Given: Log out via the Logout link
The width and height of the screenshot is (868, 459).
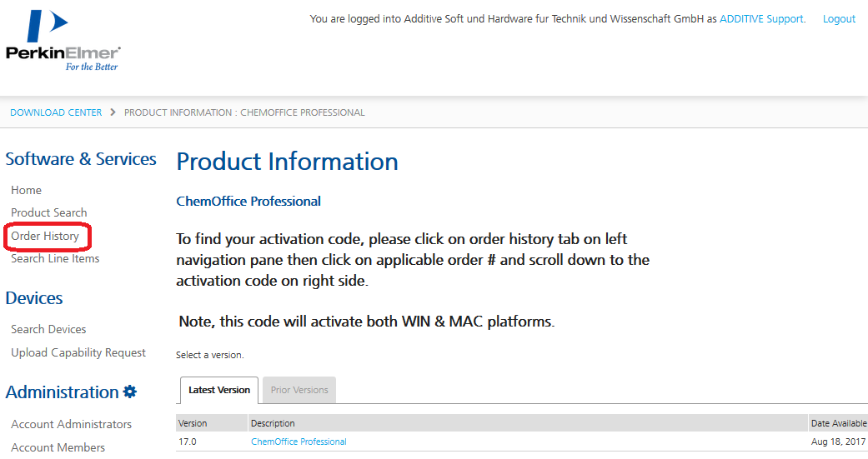Looking at the screenshot, I should tap(839, 19).
